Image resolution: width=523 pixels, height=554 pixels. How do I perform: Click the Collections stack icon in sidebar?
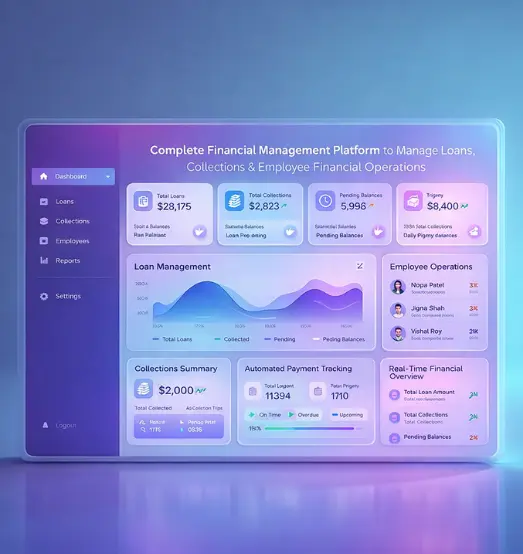(44, 221)
